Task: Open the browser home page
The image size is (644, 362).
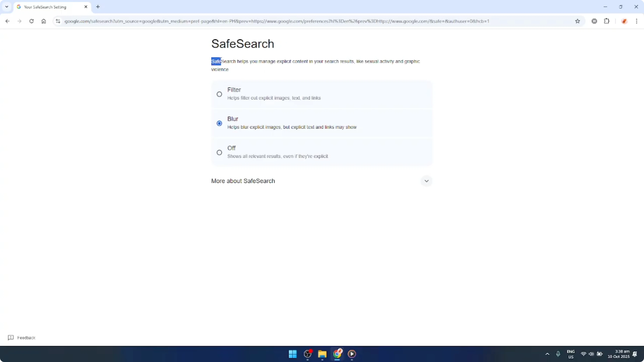Action: click(44, 21)
